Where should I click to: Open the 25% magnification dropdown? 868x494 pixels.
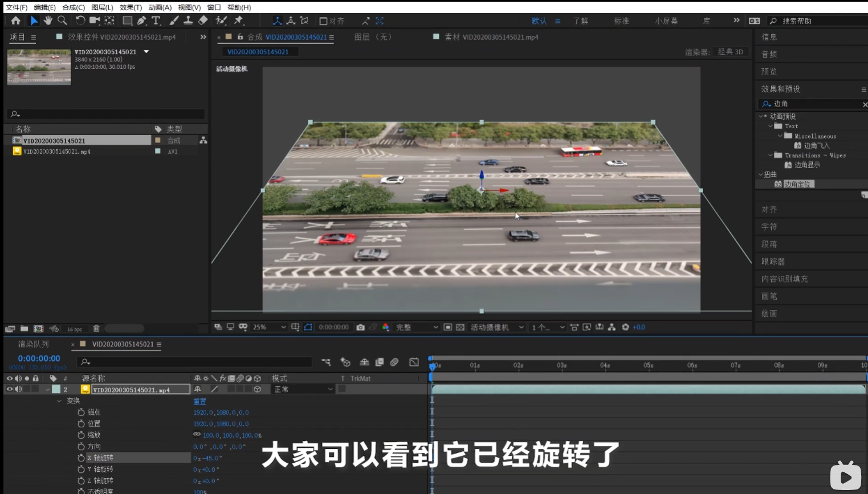click(269, 327)
